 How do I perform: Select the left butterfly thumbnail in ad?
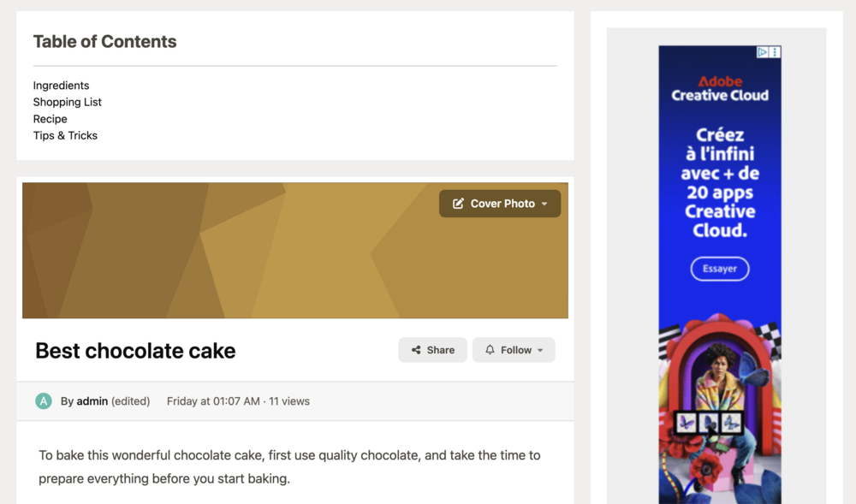tap(687, 422)
